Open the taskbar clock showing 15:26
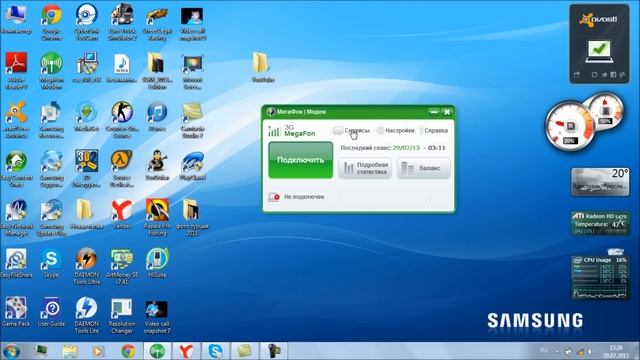 coord(616,351)
